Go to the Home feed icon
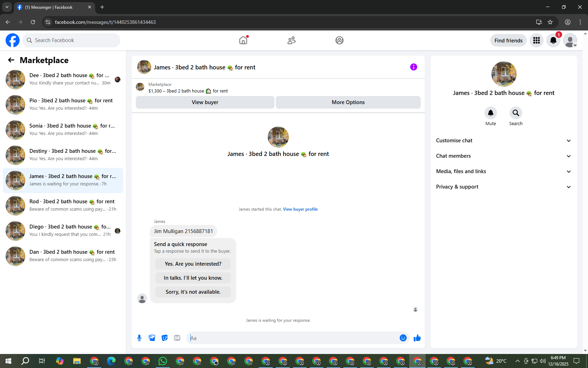 point(243,40)
